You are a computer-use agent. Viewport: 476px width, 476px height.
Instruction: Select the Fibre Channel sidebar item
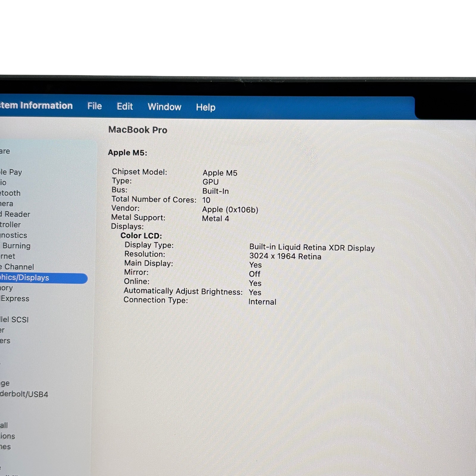click(17, 267)
